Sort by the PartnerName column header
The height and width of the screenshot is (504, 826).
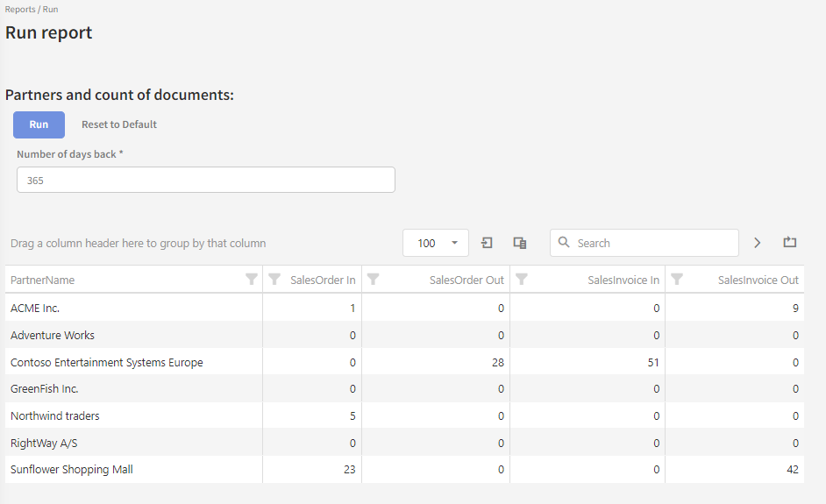42,280
